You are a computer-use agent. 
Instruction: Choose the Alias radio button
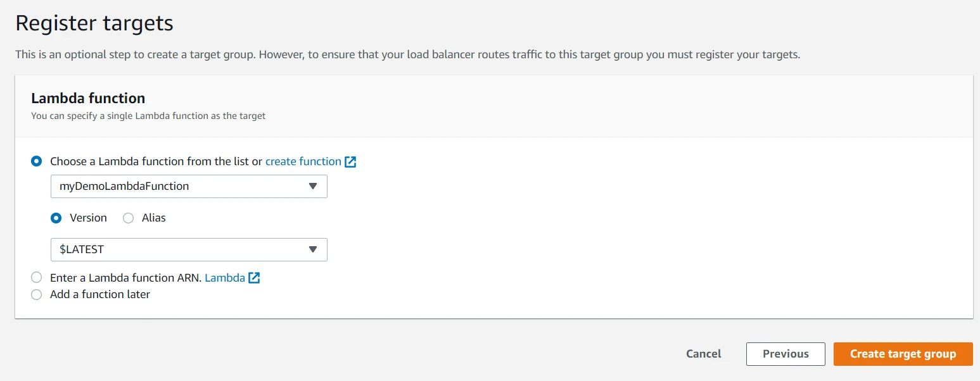[129, 218]
